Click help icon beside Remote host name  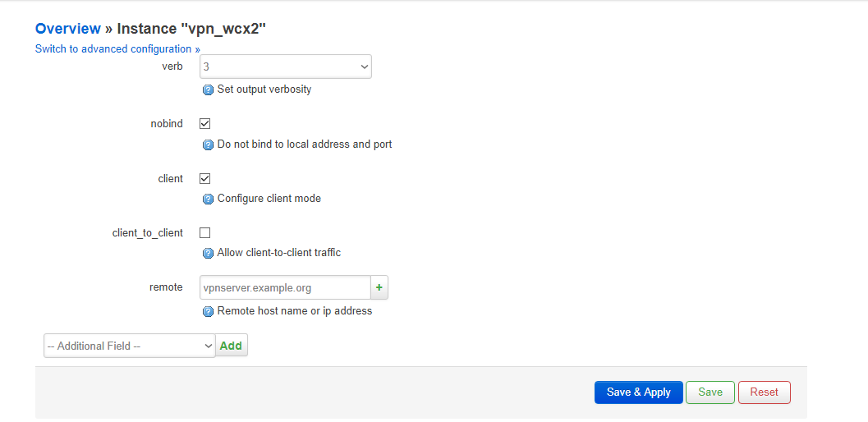point(208,311)
